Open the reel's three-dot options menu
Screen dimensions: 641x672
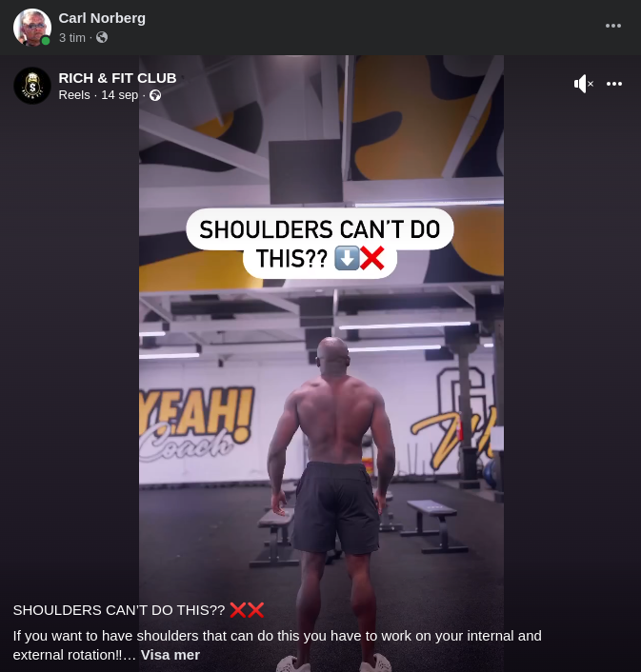(x=614, y=84)
